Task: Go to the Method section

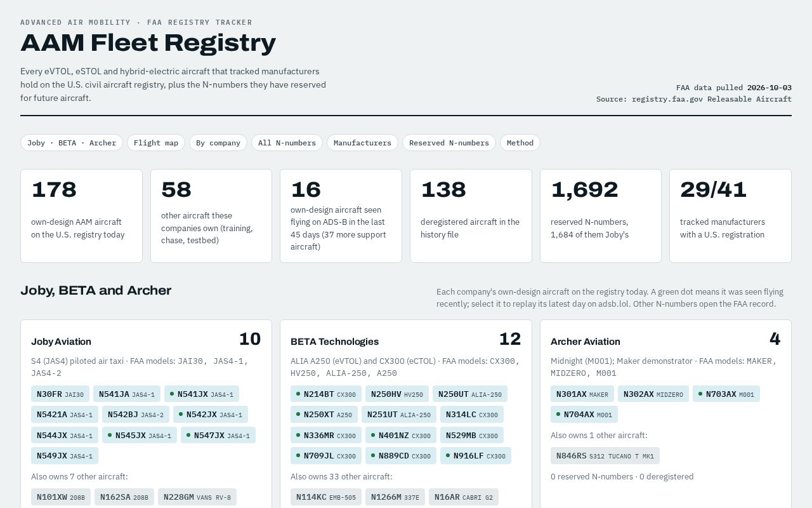Action: (x=520, y=143)
